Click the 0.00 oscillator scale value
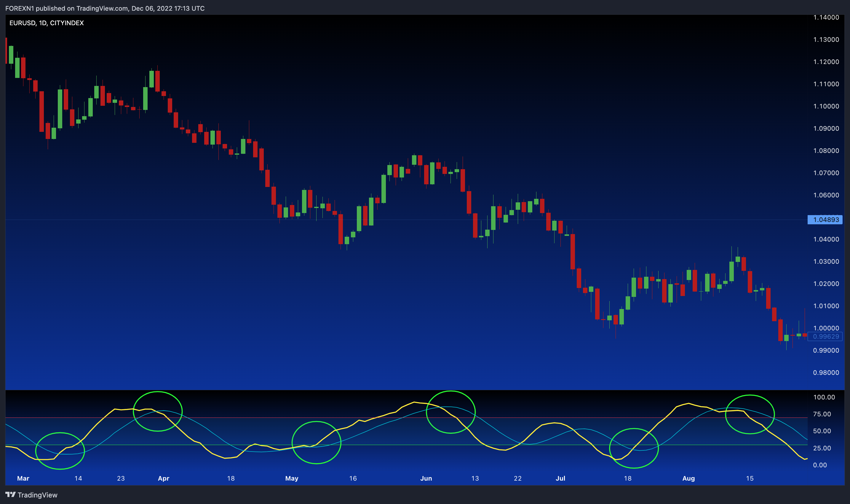Screen dimensions: 850x504 click(x=820, y=465)
